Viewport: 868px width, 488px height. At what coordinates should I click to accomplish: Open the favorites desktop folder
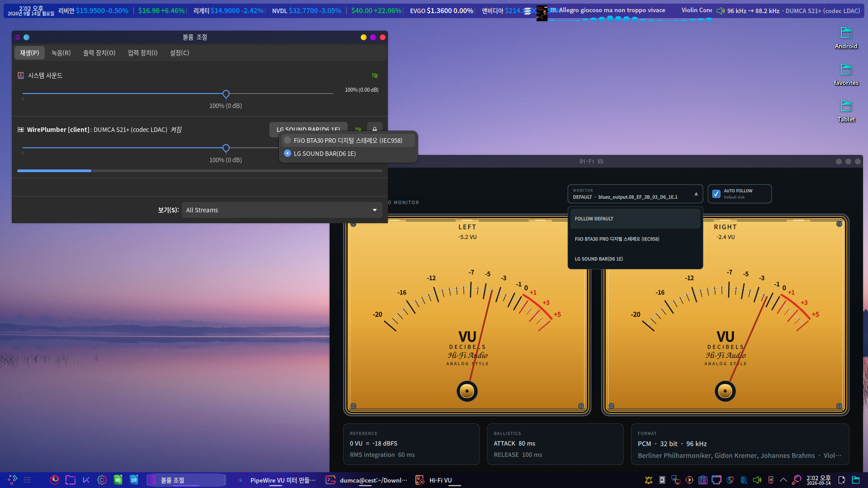(846, 74)
